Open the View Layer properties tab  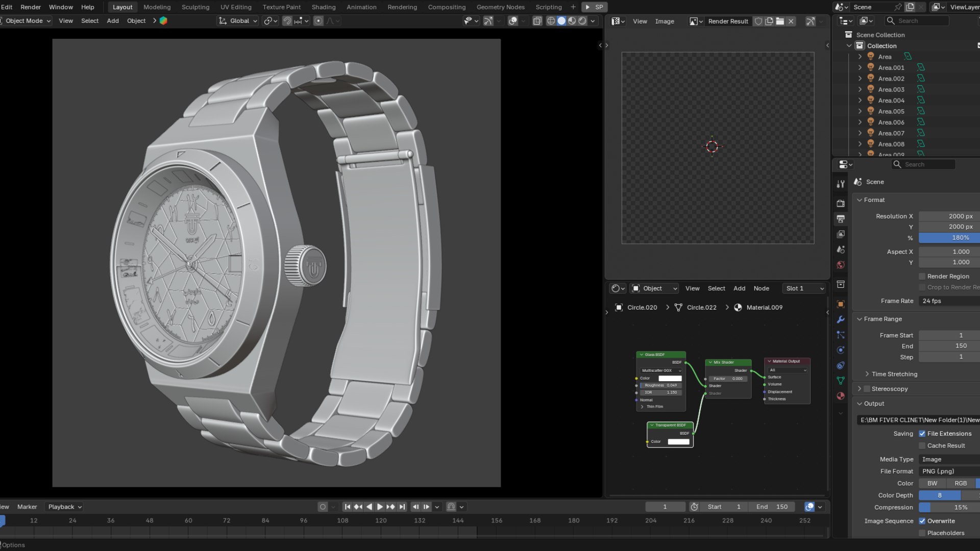tap(841, 234)
